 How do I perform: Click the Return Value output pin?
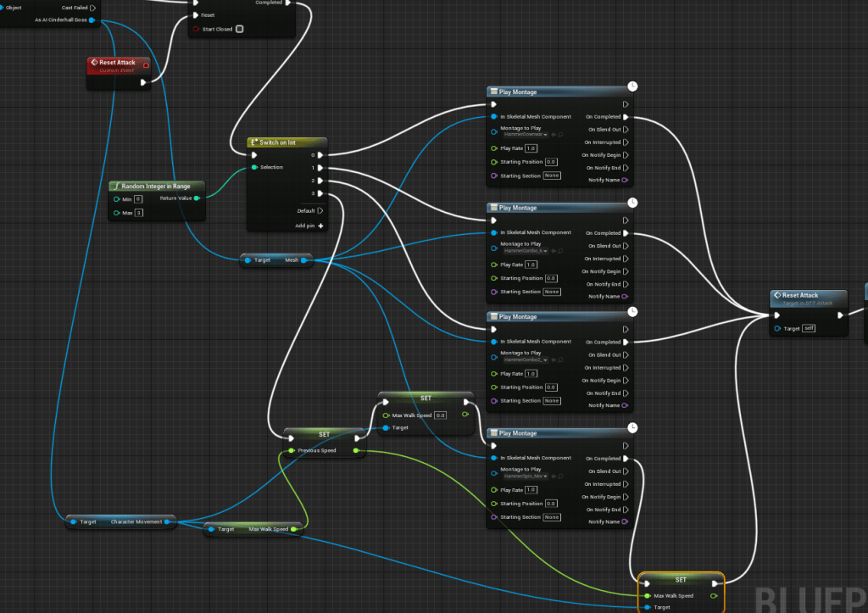pos(197,198)
